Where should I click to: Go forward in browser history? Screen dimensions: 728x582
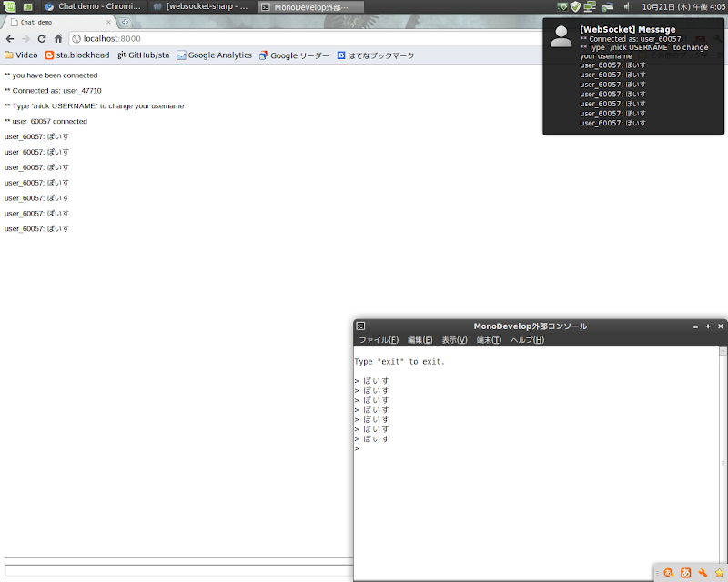(26, 38)
